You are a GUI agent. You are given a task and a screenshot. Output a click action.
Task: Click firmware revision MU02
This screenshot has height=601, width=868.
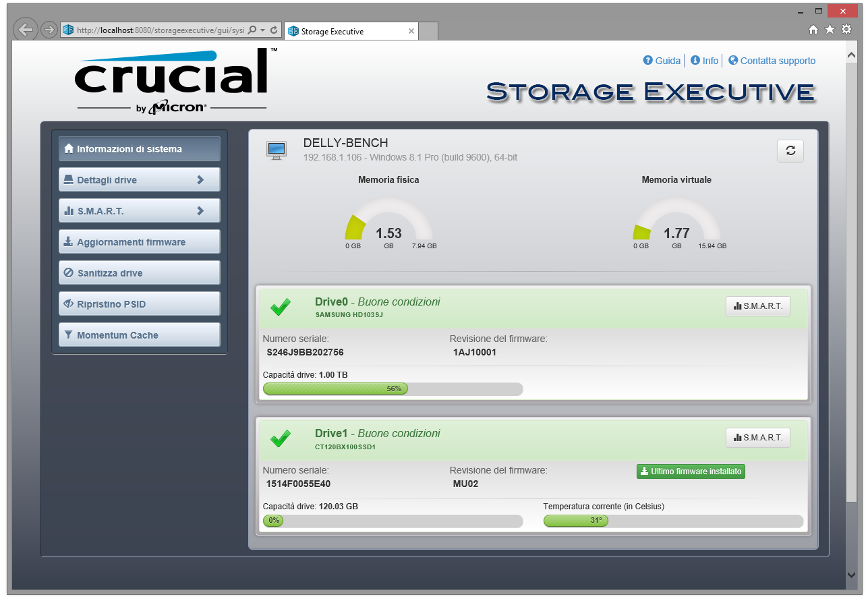[x=465, y=484]
